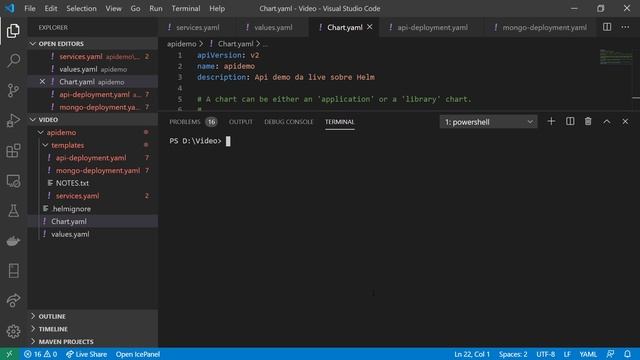Expand the Maven Projects section
The width and height of the screenshot is (640, 360).
coord(93,342)
